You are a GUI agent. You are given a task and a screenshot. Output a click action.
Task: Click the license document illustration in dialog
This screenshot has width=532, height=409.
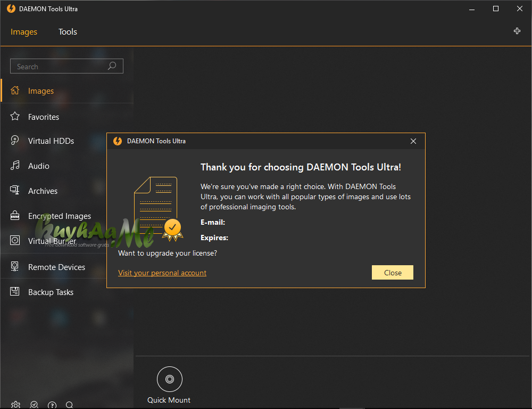[x=158, y=209]
